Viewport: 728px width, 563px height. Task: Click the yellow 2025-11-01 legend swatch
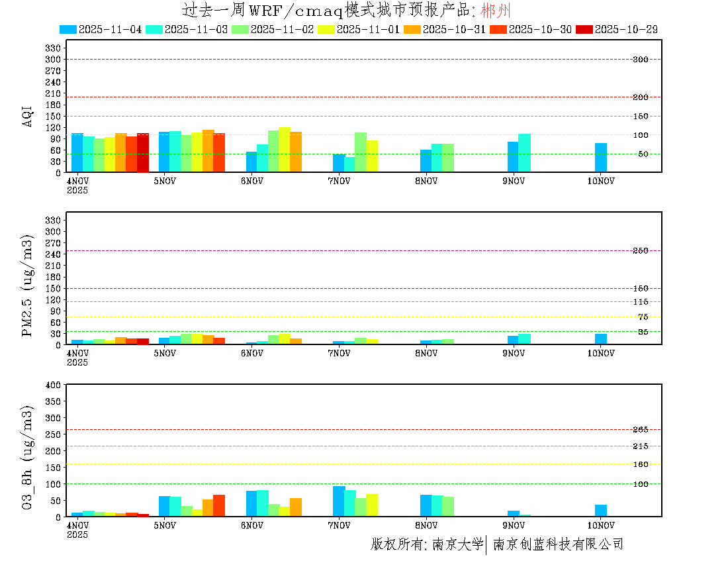(x=326, y=29)
